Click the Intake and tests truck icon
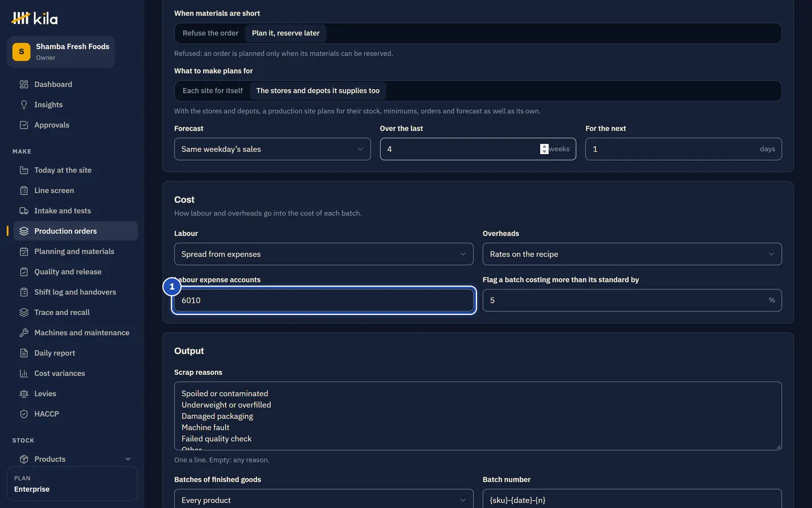 [24, 211]
